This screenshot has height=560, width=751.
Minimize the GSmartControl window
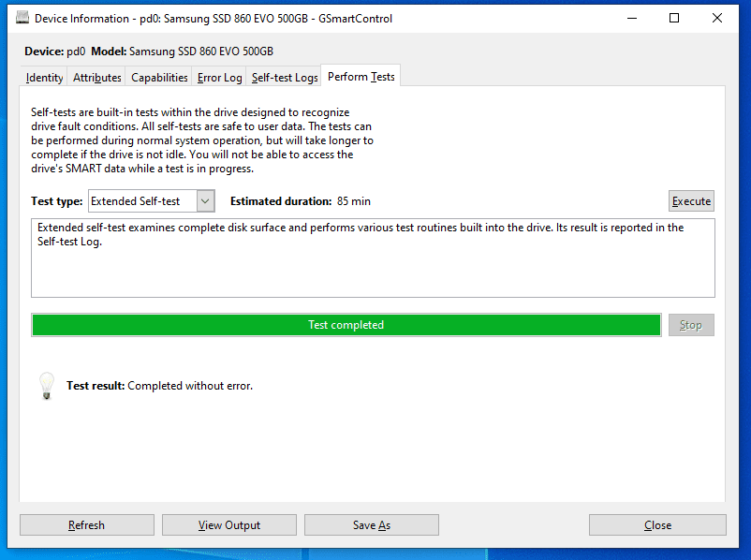coord(632,18)
